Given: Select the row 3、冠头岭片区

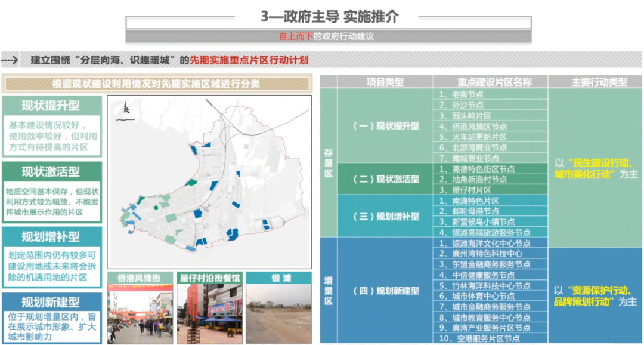Looking at the screenshot, I should click(490, 116).
